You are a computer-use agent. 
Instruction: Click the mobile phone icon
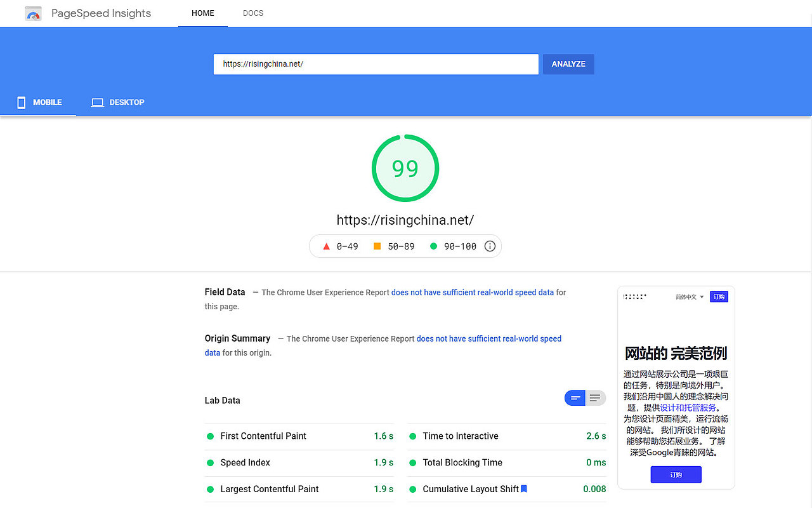(22, 102)
